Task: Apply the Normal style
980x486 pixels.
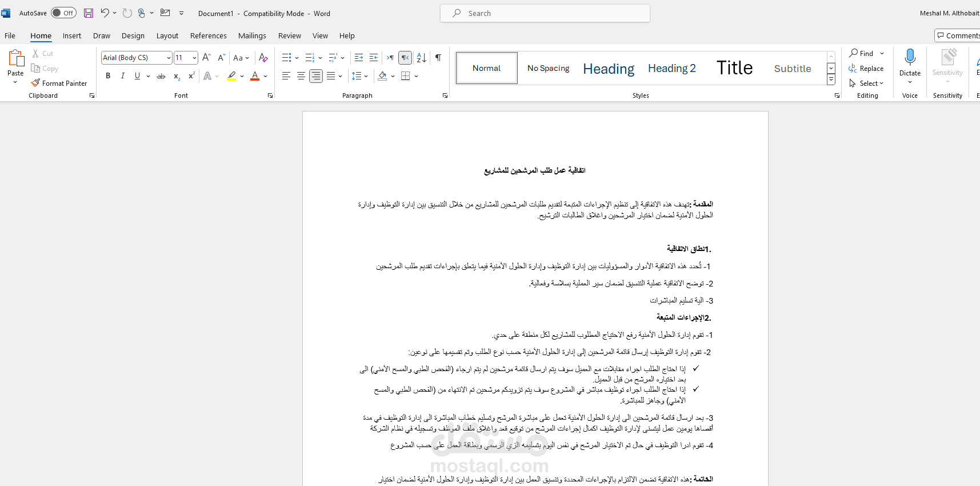Action: point(487,68)
